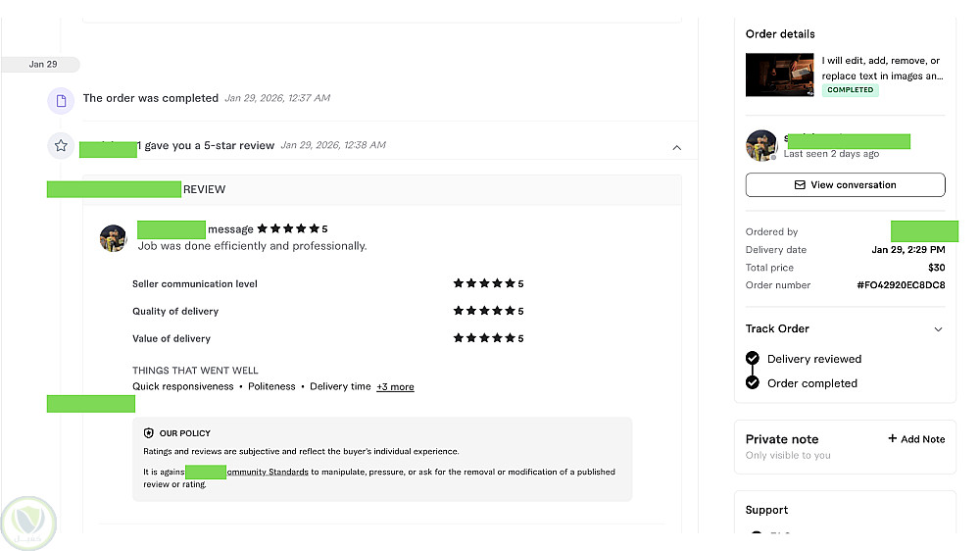Click the security logo in bottom-left corner

tap(28, 524)
